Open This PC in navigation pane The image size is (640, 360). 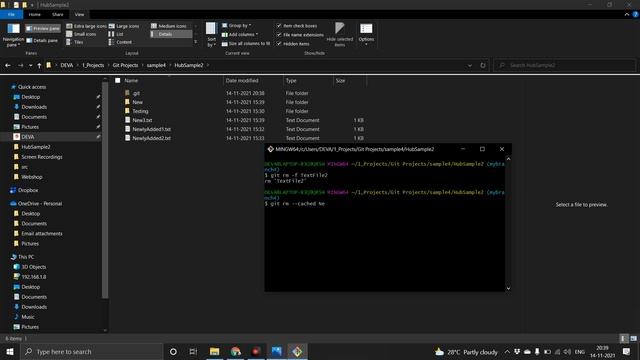pos(26,257)
